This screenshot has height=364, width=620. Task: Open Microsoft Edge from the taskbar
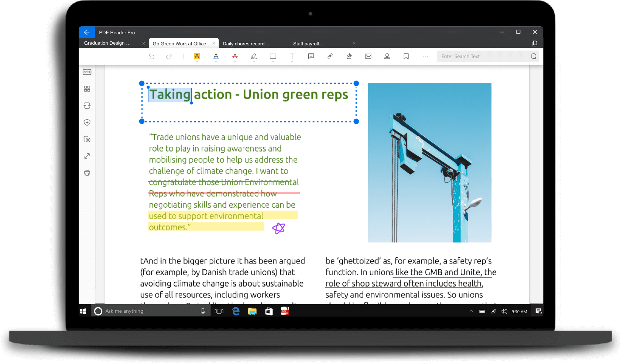click(236, 311)
